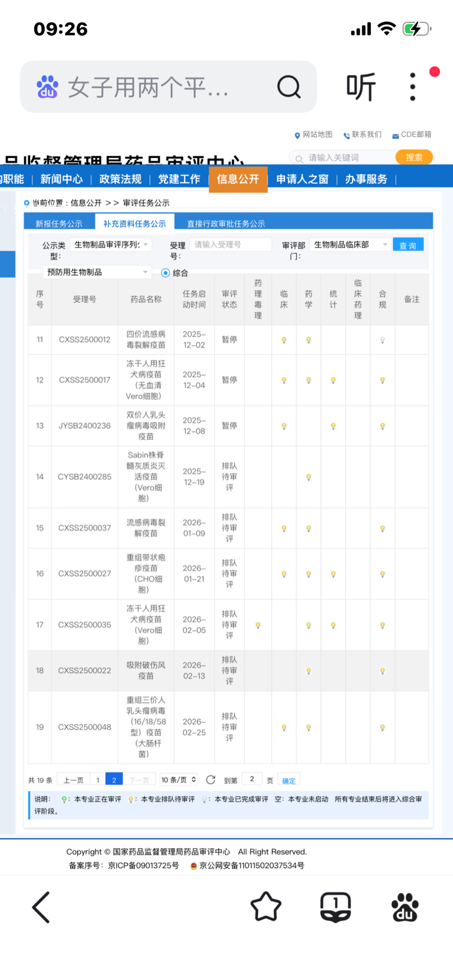This screenshot has height=980, width=453.
Task: Select the 综合 radio button
Action: (x=166, y=273)
